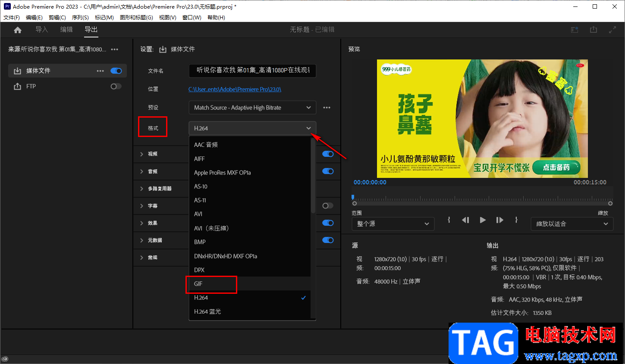This screenshot has height=364, width=625.
Task: Open preset three-dot options menu
Action: pyautogui.click(x=327, y=108)
